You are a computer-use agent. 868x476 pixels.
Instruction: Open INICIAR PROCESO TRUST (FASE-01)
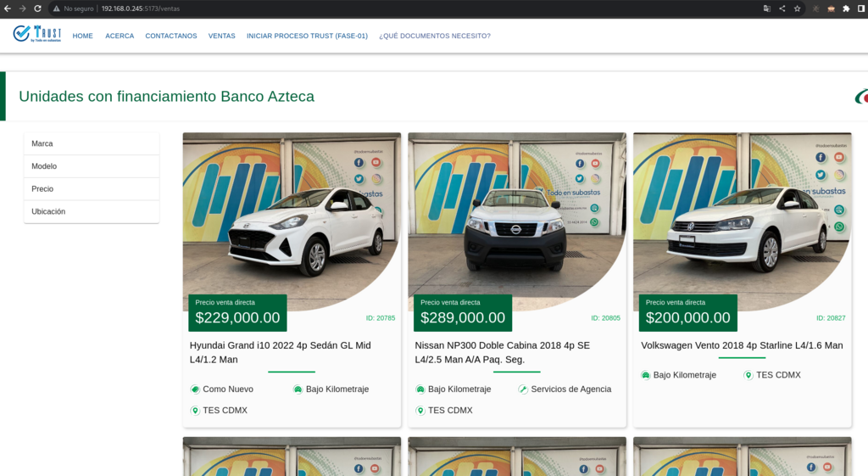[x=307, y=36]
